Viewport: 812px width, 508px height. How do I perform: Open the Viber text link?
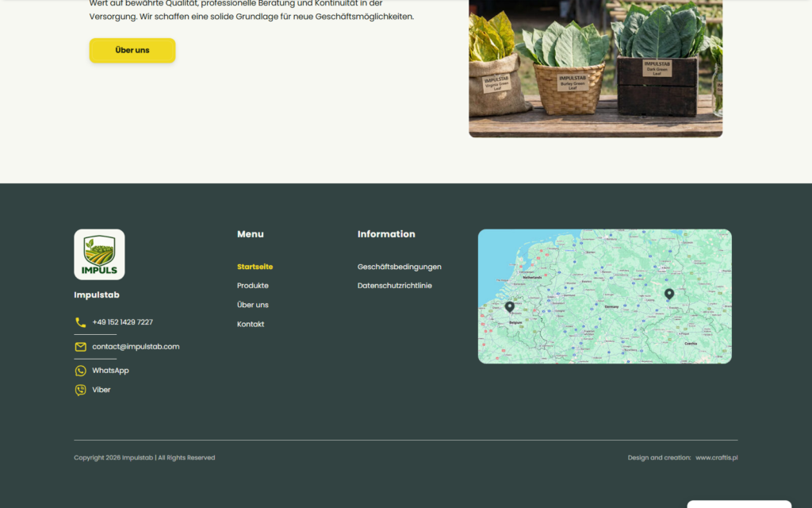click(x=101, y=389)
